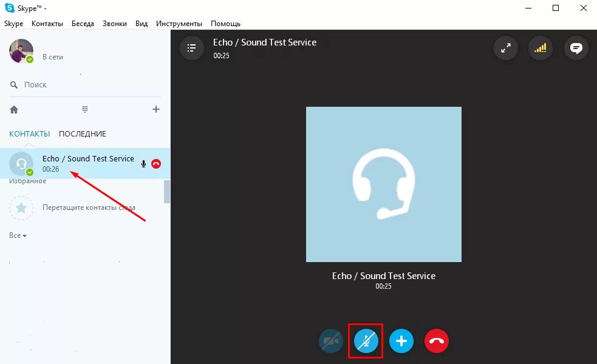Expand the Все contacts filter dropdown

tap(18, 235)
